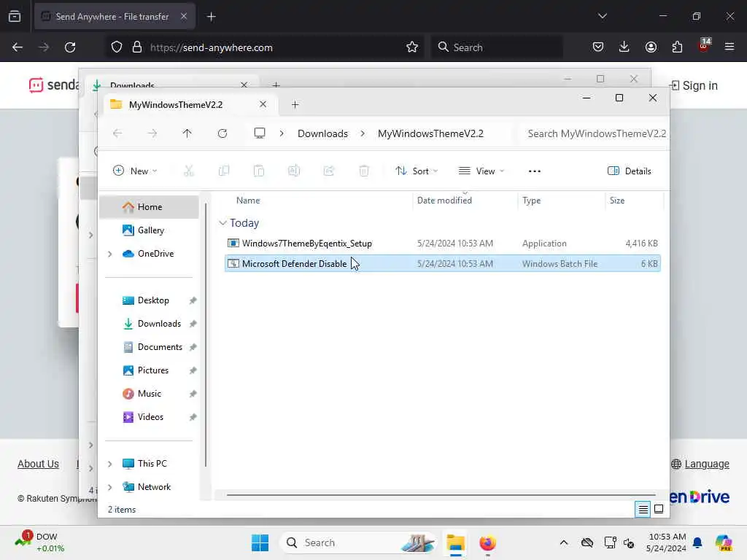Open Save to Pocket icon in Firefox
The height and width of the screenshot is (560, 747).
[x=598, y=47]
